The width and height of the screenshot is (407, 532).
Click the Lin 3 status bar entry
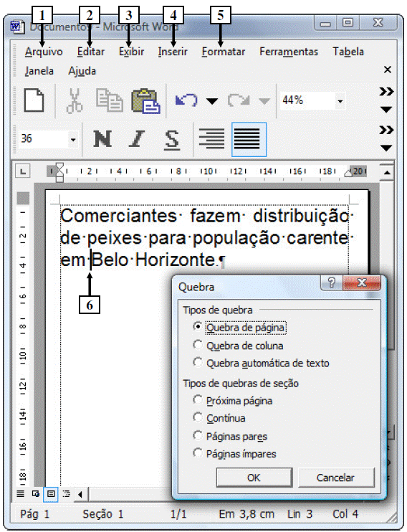(x=300, y=514)
